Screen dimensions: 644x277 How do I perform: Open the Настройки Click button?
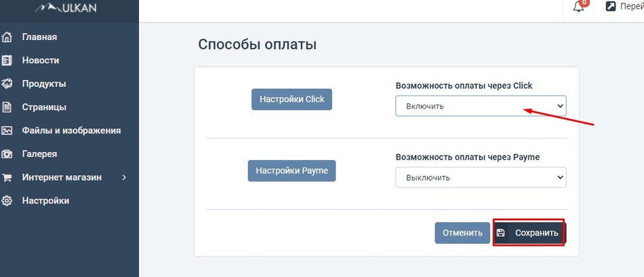click(291, 99)
